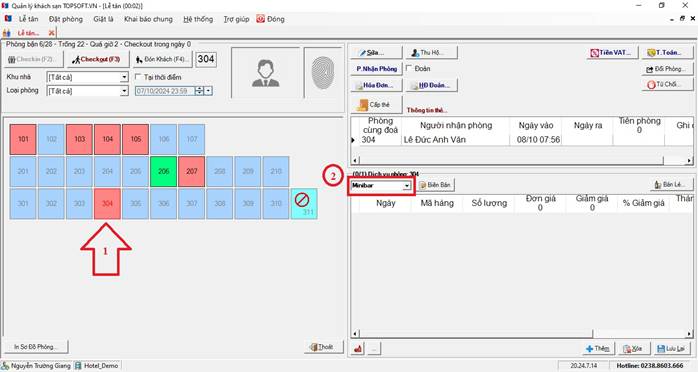
Task: Click the Lưu Lại save button
Action: pos(671,348)
